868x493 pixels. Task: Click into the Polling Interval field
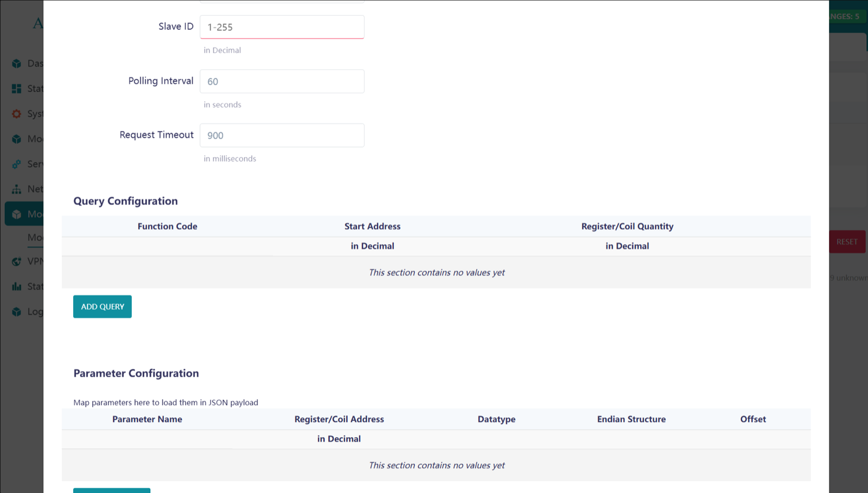coord(282,81)
